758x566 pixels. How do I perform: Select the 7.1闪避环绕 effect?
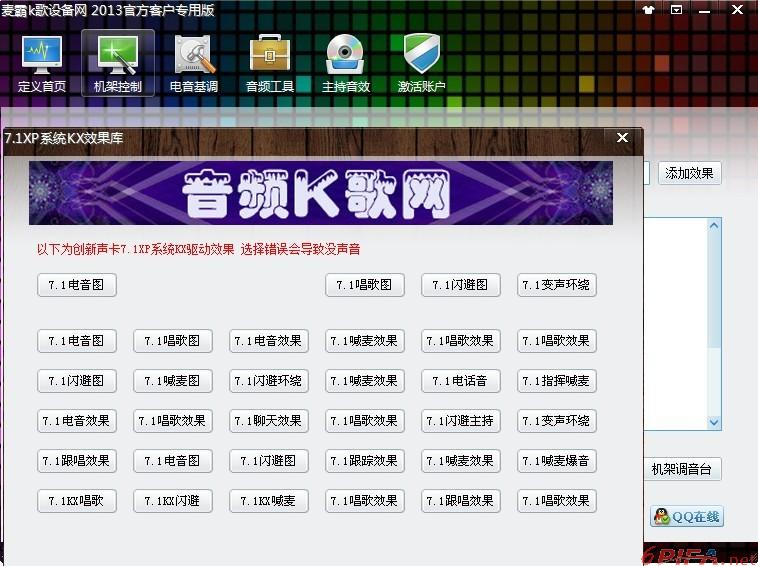(x=269, y=381)
